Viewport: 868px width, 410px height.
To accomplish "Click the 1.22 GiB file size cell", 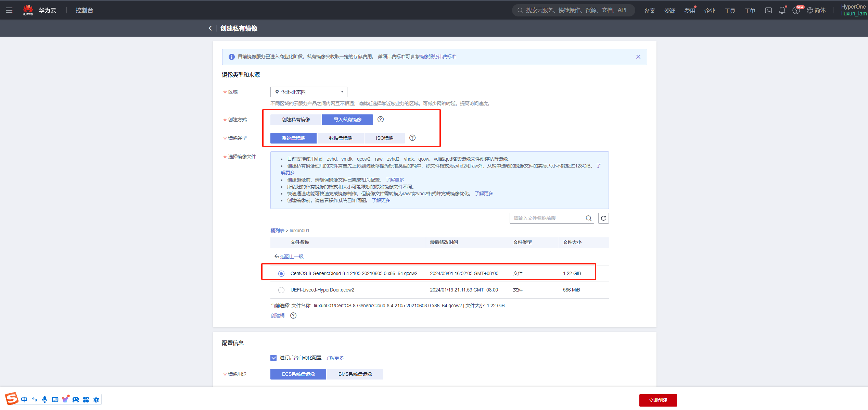I will [x=572, y=273].
